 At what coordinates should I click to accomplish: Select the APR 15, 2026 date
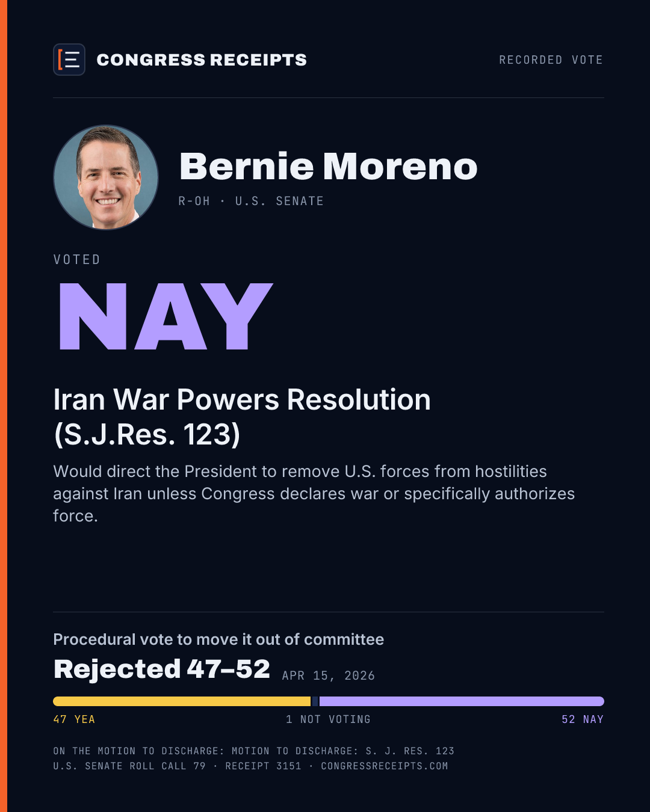[x=329, y=675]
